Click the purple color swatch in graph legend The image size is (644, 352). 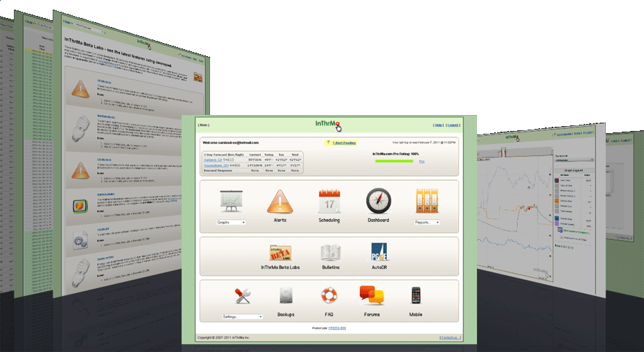coord(557,225)
